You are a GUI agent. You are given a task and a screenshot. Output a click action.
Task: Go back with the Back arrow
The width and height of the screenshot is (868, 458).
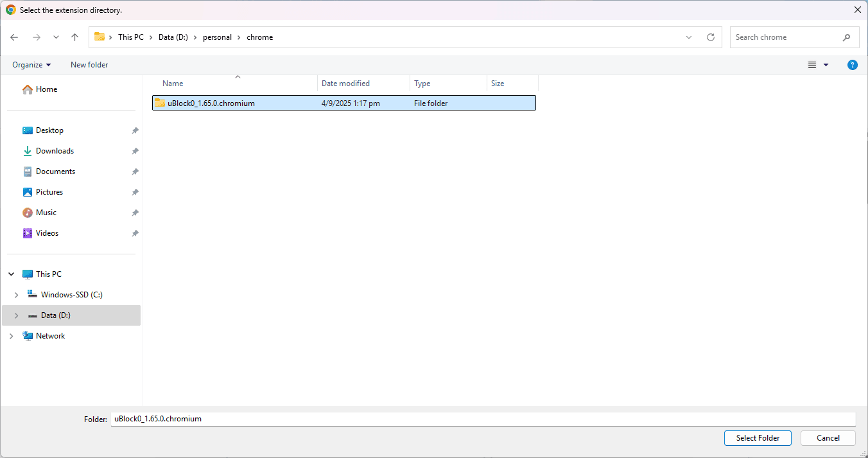(14, 37)
